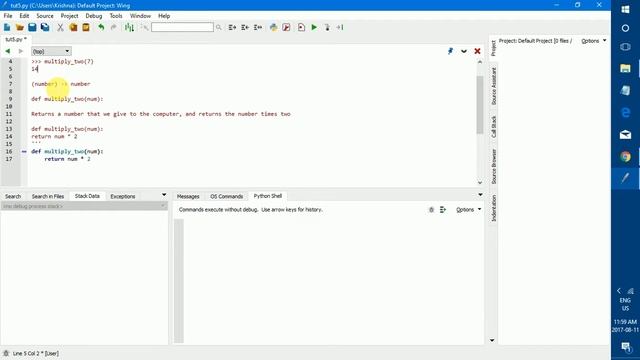Click the debug file page icon
Image resolution: width=640 pixels, height=360 pixels.
pos(301,27)
